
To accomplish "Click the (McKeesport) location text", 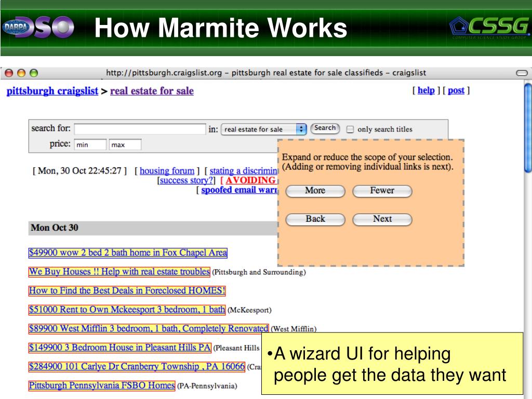I will 249,310.
